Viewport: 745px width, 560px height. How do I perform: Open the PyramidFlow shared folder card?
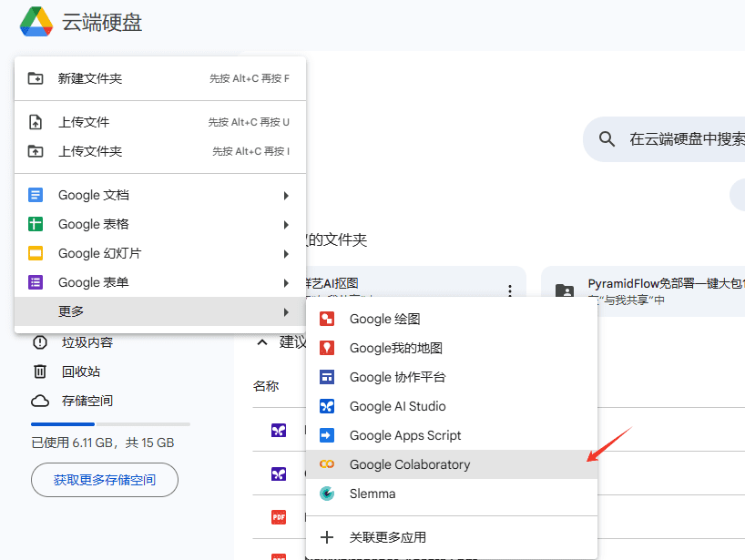tap(643, 291)
